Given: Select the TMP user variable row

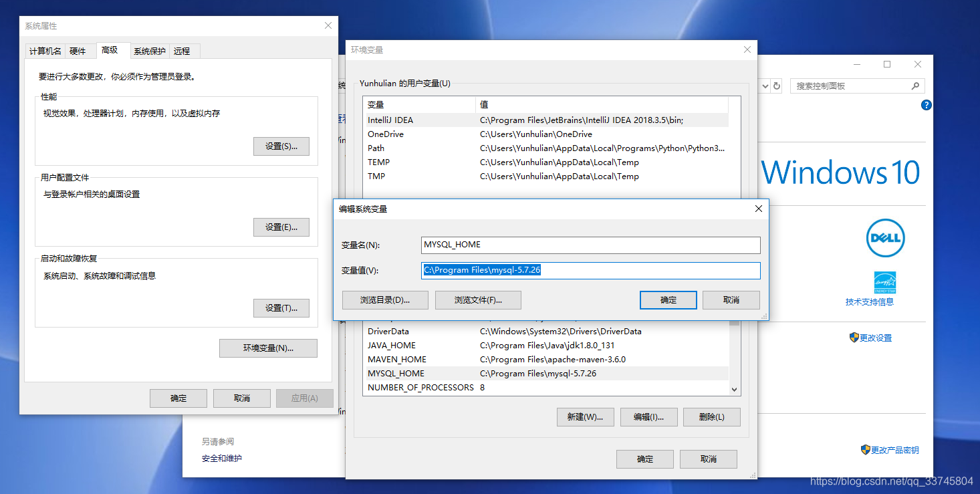Looking at the screenshot, I should (x=546, y=176).
